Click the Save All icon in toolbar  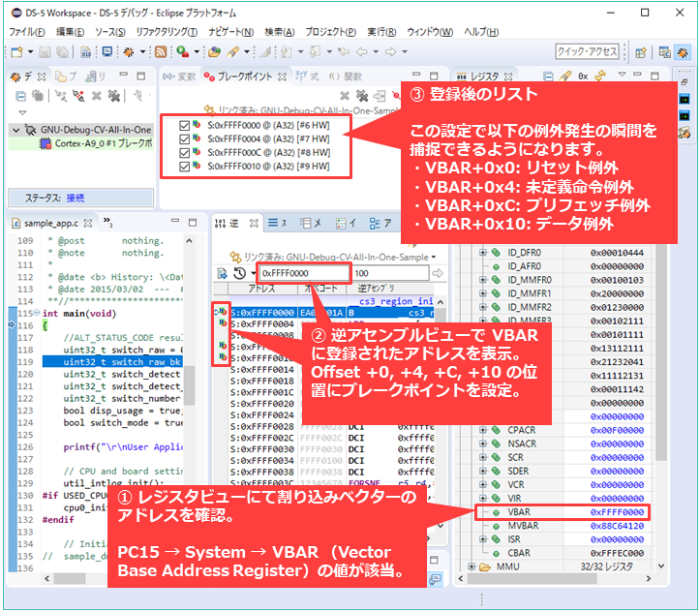(62, 52)
